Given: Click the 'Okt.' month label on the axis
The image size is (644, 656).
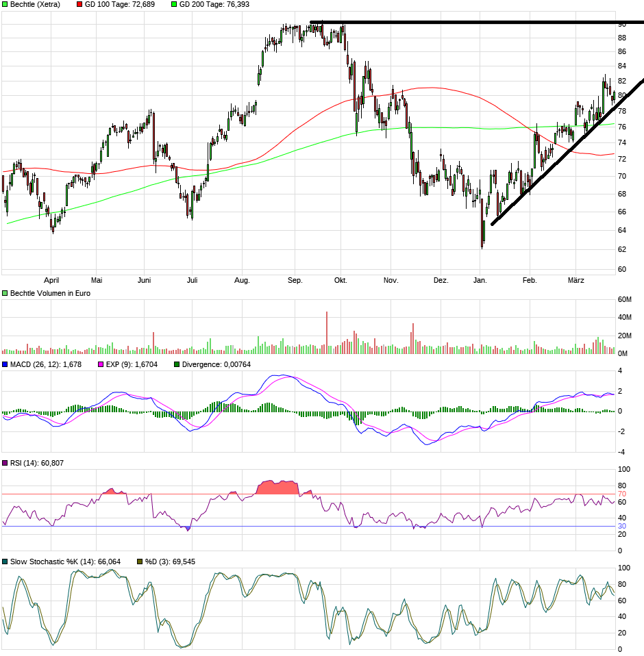Looking at the screenshot, I should pos(340,280).
